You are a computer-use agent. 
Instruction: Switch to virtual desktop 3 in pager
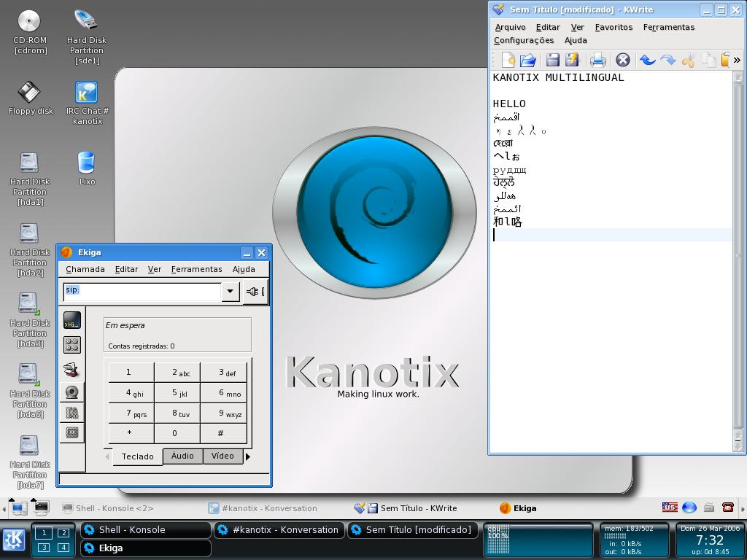coord(43,548)
